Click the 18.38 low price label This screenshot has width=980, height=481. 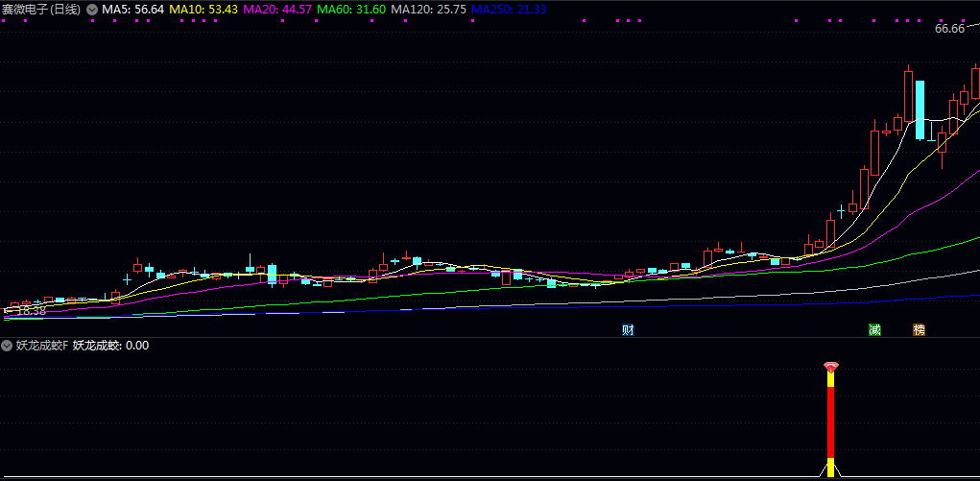point(32,311)
